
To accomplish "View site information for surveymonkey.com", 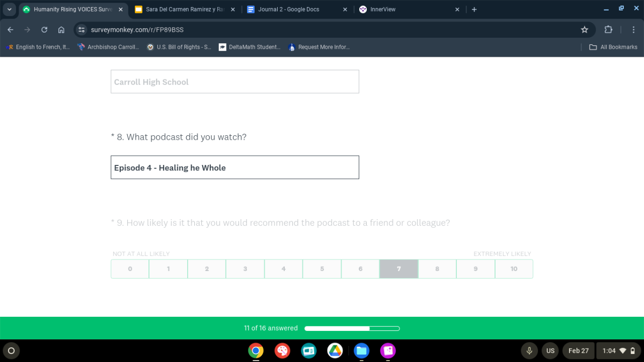I will pyautogui.click(x=82, y=30).
